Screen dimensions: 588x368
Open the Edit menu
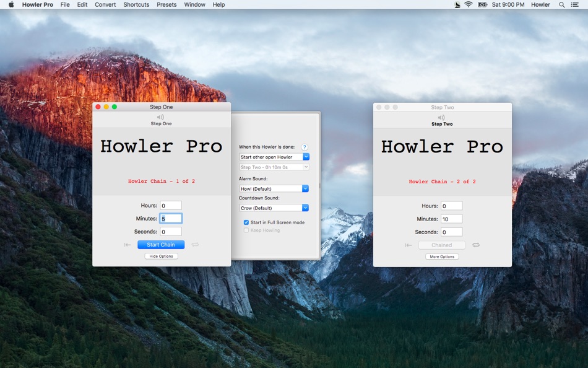(82, 4)
